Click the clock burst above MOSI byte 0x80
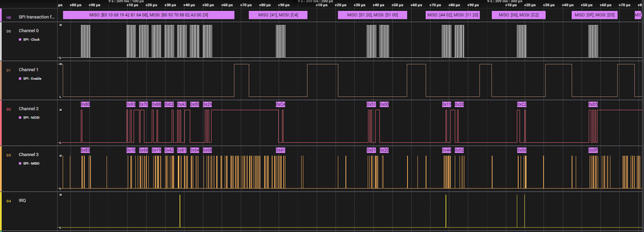Screen dimensions: 644x232 tap(85, 41)
